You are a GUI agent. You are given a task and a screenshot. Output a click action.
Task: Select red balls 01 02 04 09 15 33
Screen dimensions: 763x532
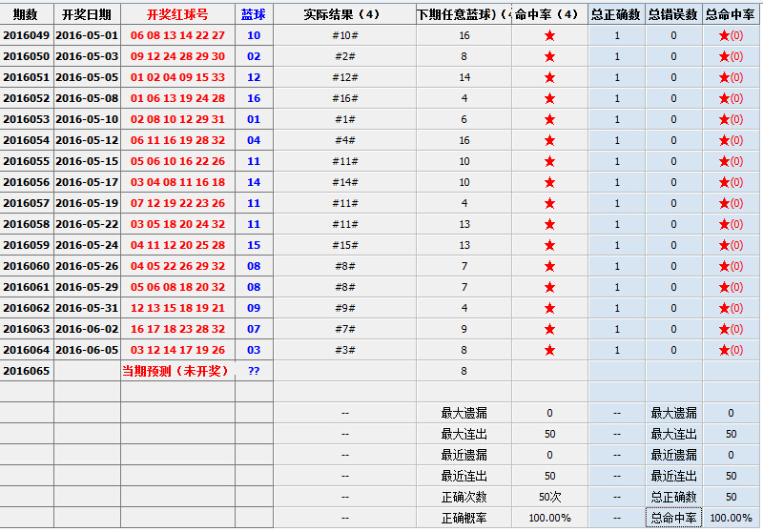(177, 77)
